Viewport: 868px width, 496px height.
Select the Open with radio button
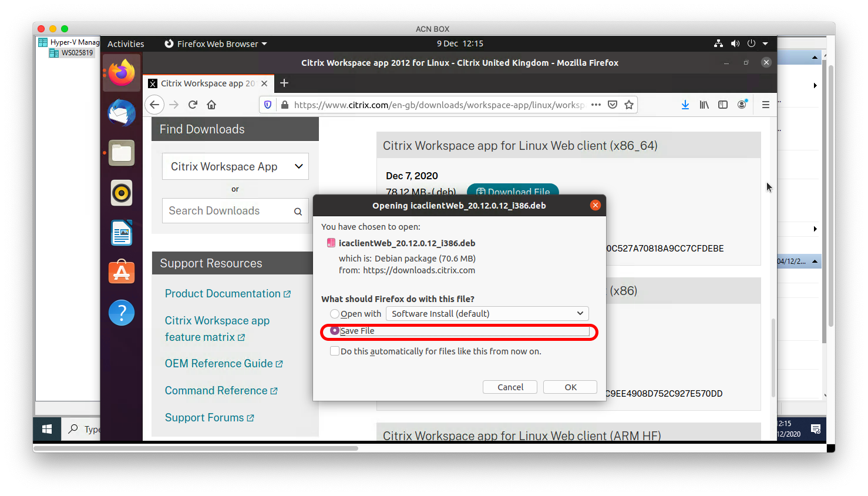click(335, 314)
